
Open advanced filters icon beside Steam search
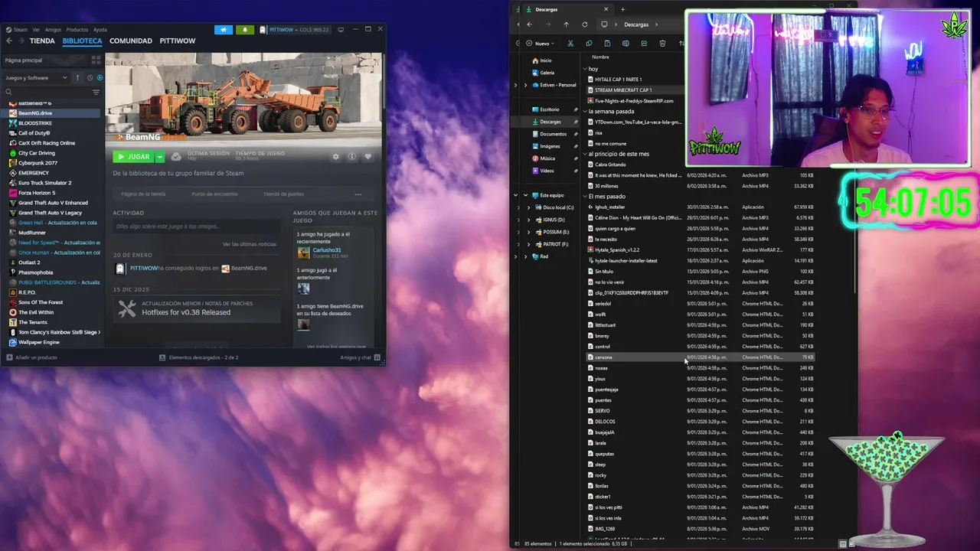96,92
